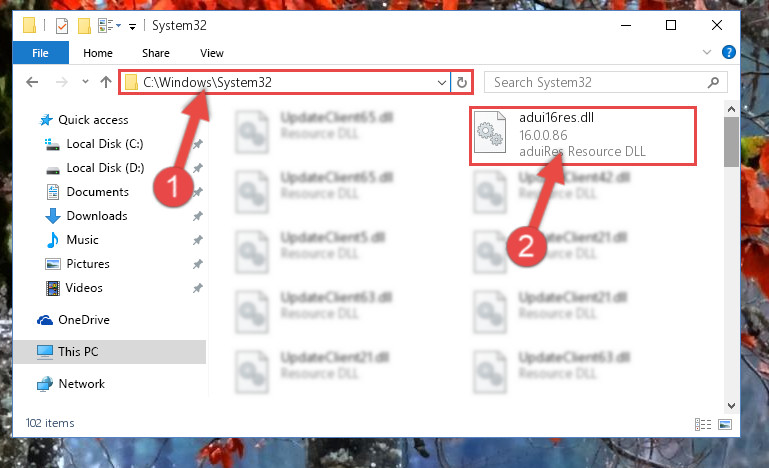Open the recent locations dropdown arrow
Viewport: 769px width, 468px height.
pyautogui.click(x=85, y=82)
